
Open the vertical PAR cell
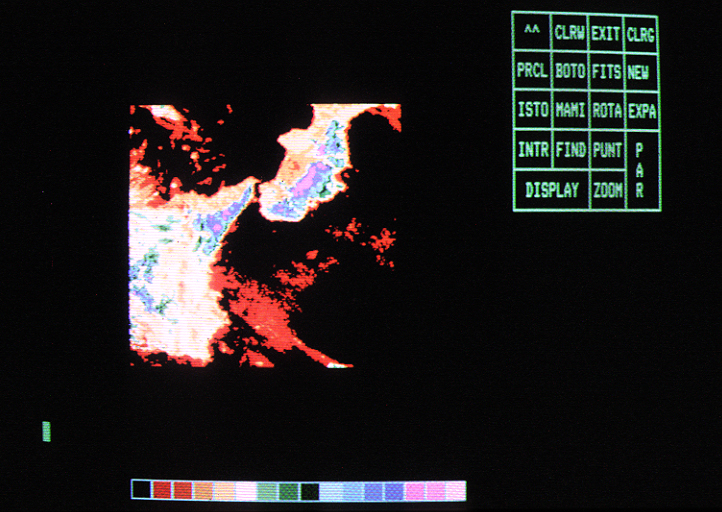pyautogui.click(x=641, y=170)
